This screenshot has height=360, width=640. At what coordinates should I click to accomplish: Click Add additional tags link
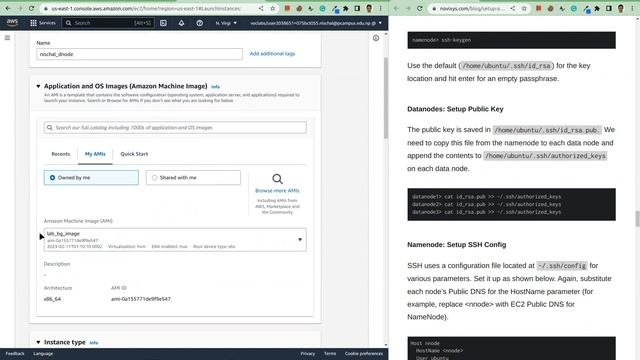272,53
